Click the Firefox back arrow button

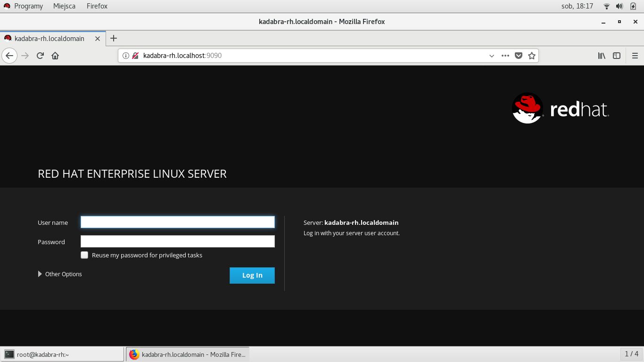9,56
